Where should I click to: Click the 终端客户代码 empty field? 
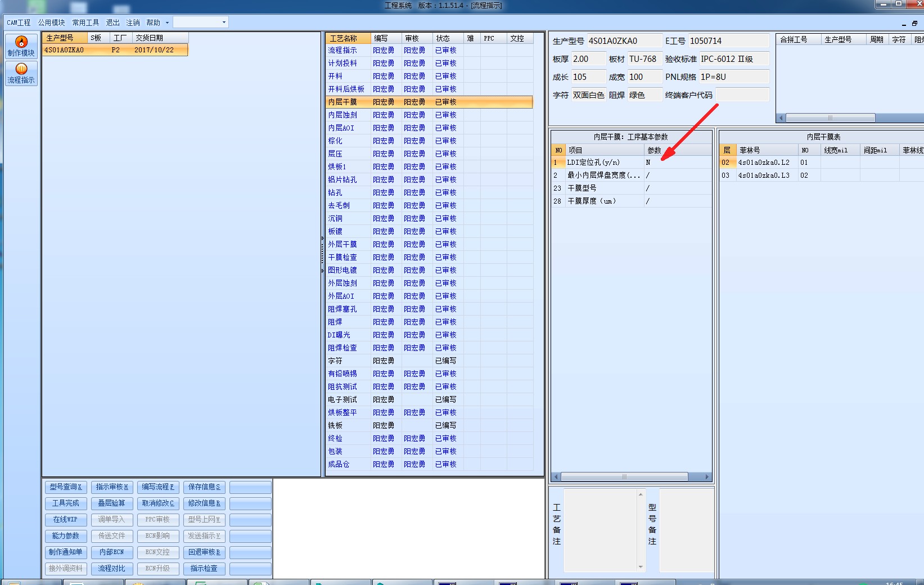click(x=742, y=95)
